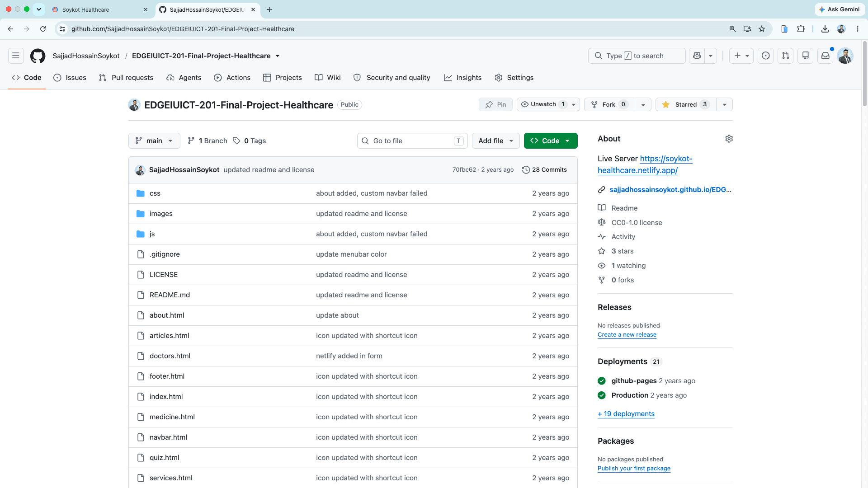Open the Wiki tab
The width and height of the screenshot is (868, 488).
click(328, 78)
